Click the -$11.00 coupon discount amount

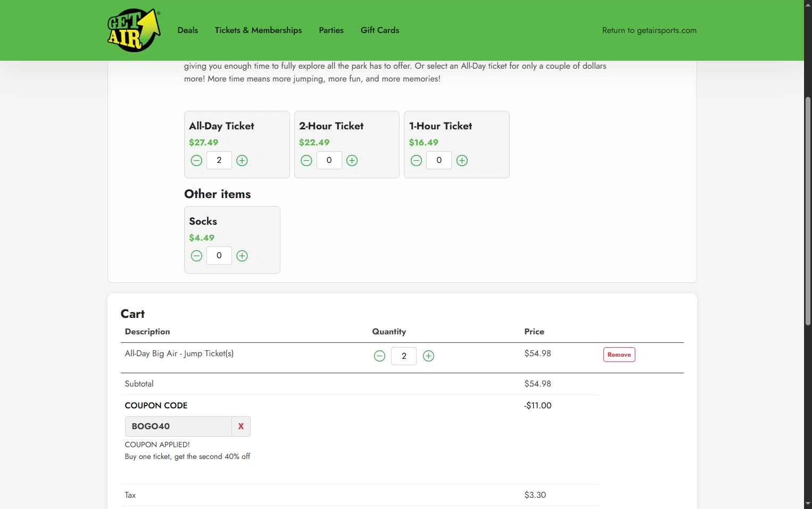(x=537, y=406)
